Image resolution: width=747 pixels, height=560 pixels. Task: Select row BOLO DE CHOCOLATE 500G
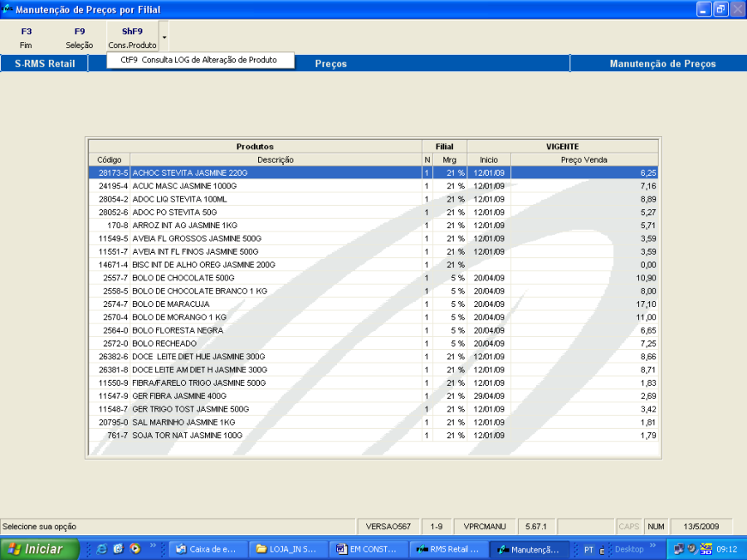click(373, 278)
